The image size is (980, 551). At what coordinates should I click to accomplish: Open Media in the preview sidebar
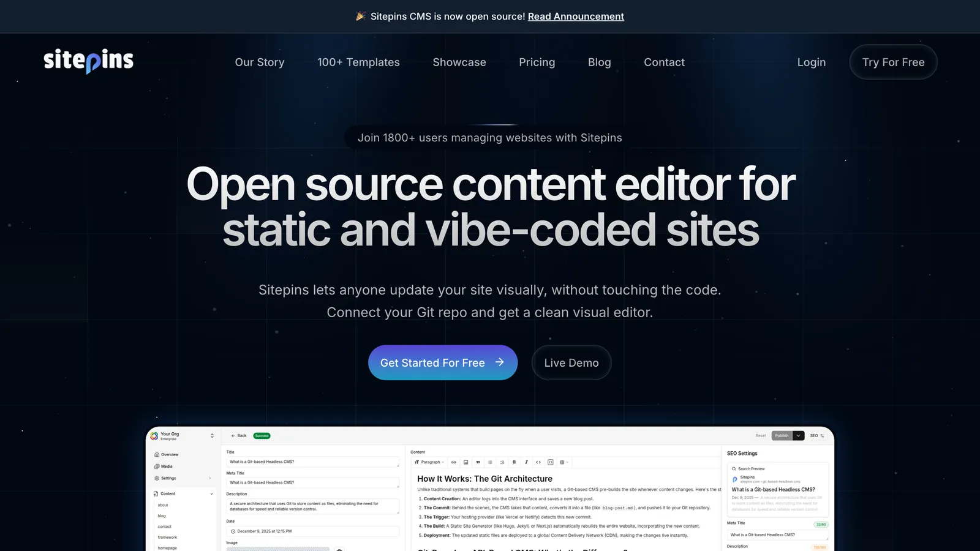point(164,467)
